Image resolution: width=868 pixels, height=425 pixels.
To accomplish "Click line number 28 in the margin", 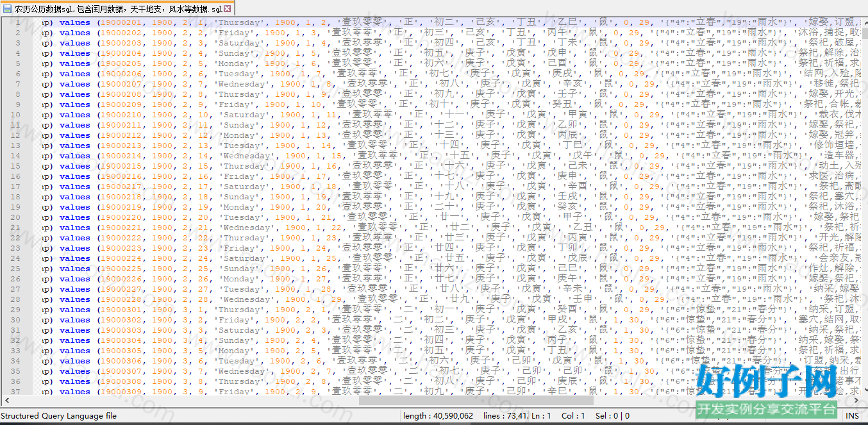I will pos(15,299).
